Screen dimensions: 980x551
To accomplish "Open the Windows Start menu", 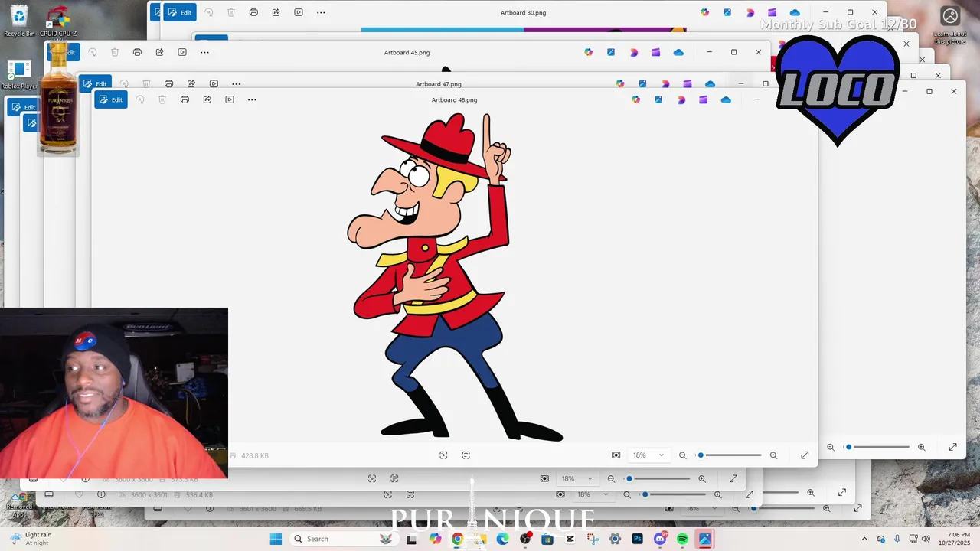I will [x=276, y=539].
